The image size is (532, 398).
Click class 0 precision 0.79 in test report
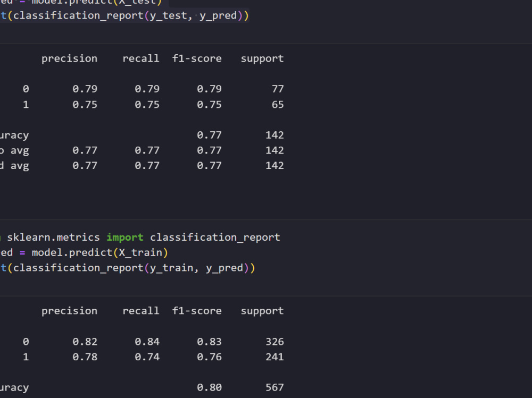tap(85, 89)
